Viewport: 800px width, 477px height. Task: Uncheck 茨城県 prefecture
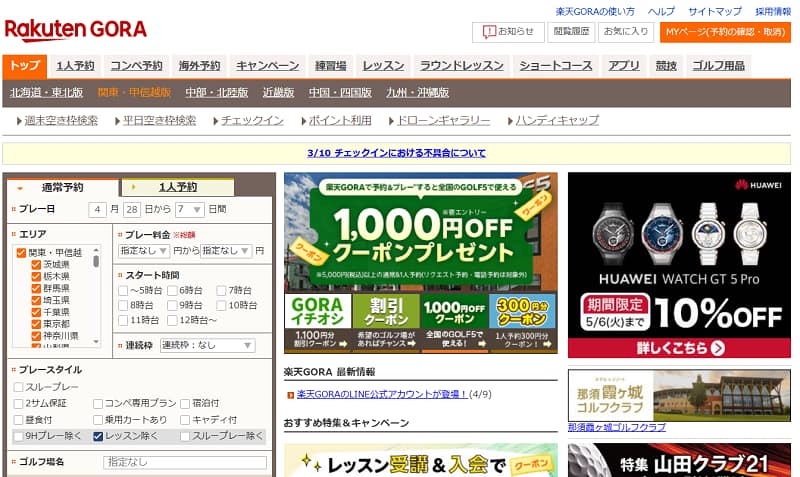click(x=36, y=264)
